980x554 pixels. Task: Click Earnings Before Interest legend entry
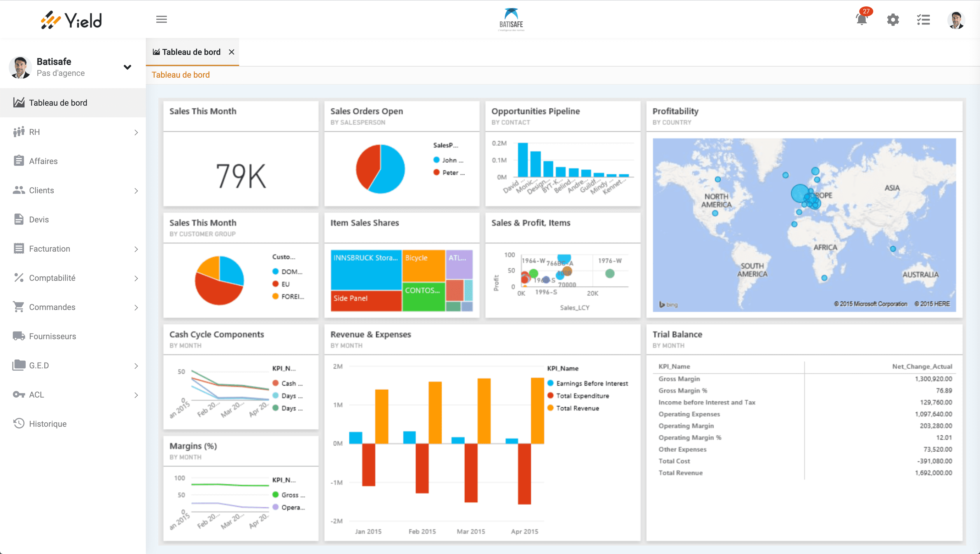pos(588,383)
